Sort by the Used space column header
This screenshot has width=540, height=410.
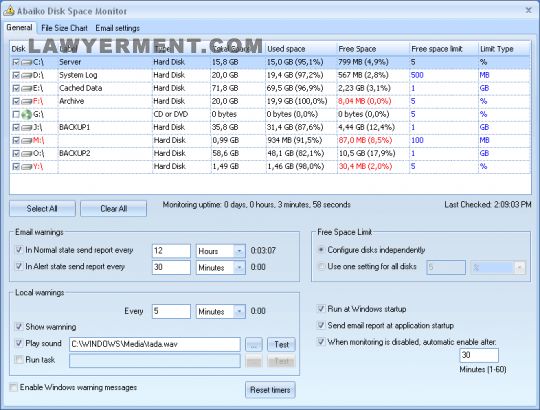(301, 49)
